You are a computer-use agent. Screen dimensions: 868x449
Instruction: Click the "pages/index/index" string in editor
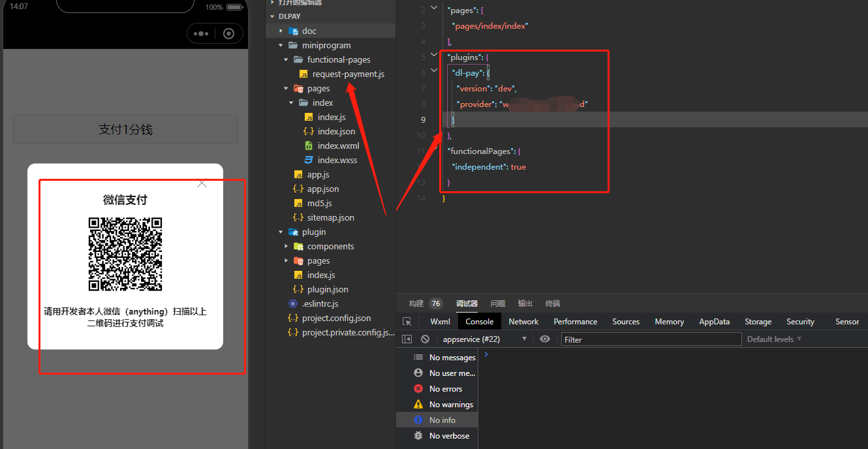[x=489, y=26]
